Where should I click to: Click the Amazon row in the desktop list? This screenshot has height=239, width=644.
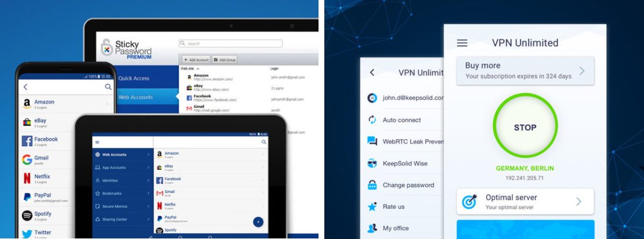pos(249,77)
